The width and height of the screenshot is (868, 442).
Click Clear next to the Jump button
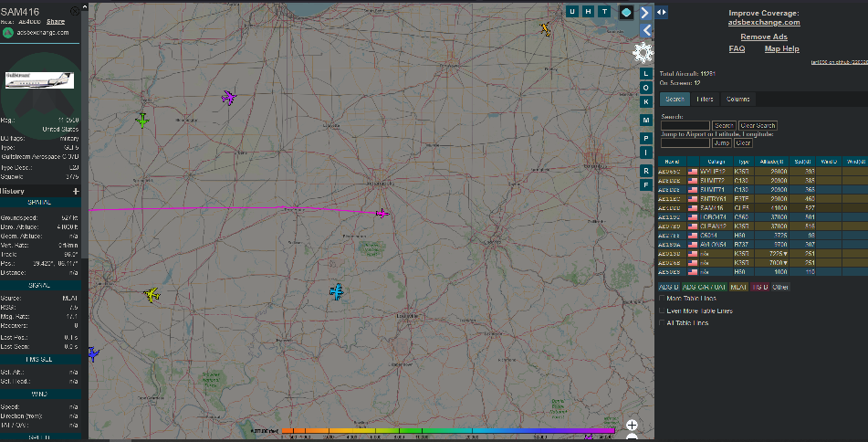(x=743, y=142)
